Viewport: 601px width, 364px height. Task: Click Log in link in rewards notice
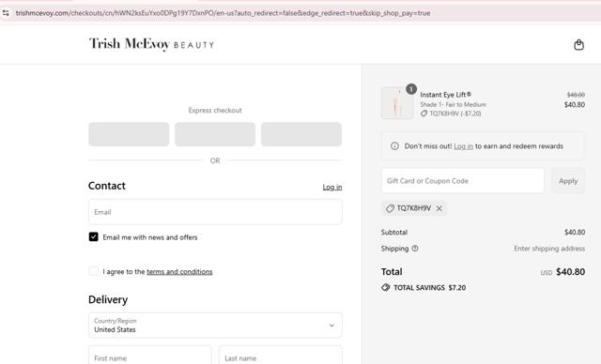coord(463,145)
